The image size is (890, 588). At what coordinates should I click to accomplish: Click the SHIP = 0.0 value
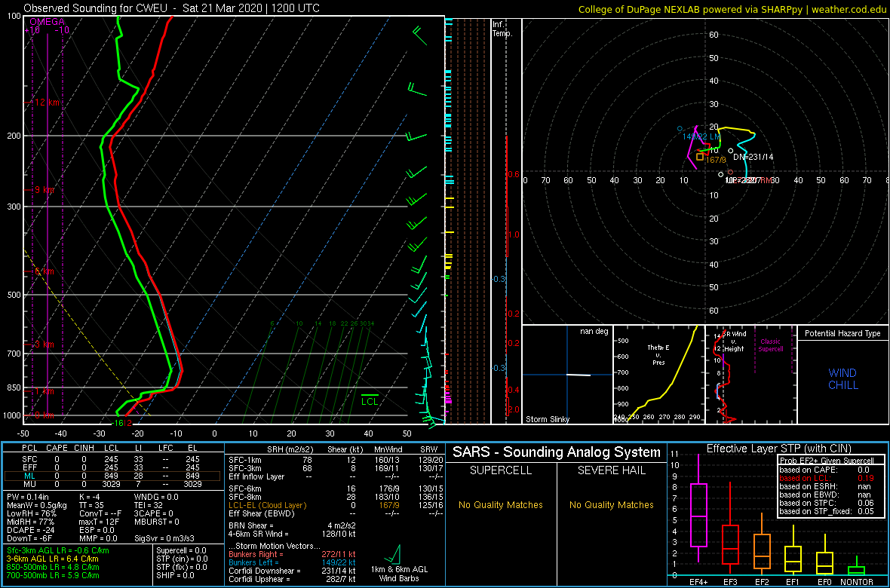(174, 575)
